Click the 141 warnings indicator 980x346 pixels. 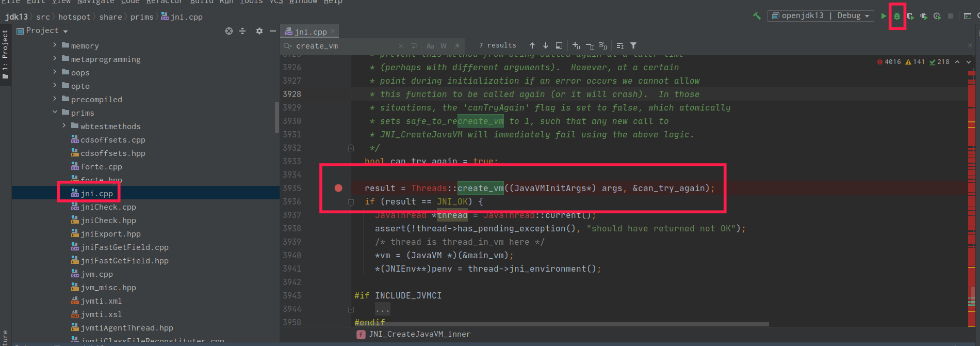coord(915,62)
